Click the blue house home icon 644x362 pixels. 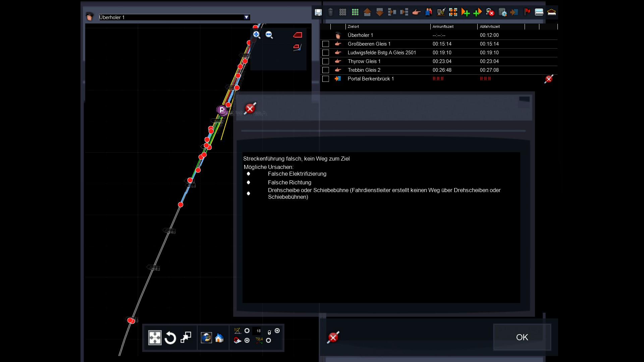click(x=219, y=338)
